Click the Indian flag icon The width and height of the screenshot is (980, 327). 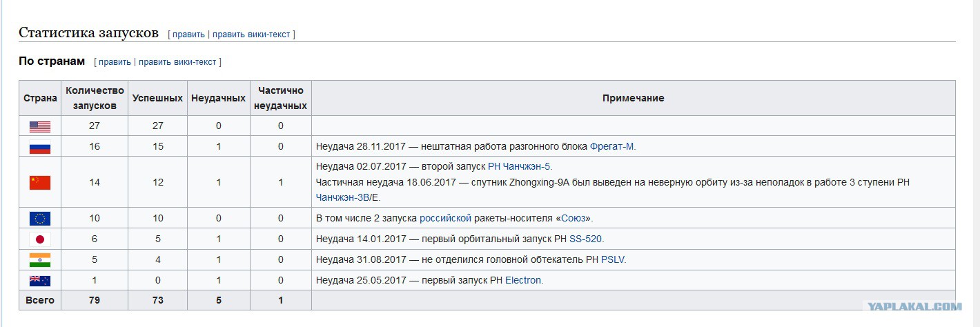[x=40, y=260]
